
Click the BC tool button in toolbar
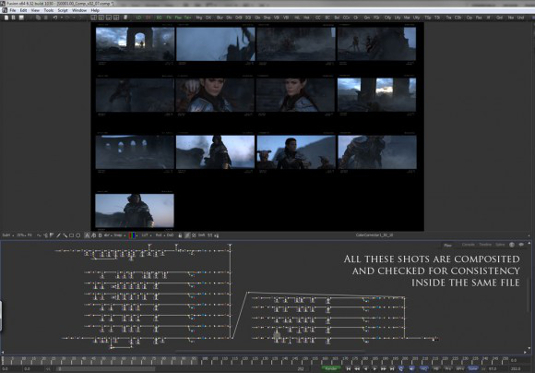click(x=327, y=17)
